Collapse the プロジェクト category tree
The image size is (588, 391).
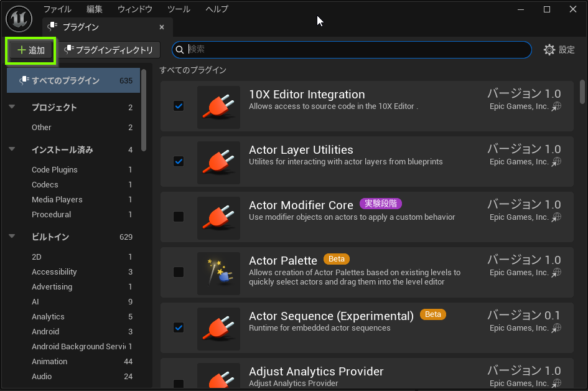tap(12, 107)
